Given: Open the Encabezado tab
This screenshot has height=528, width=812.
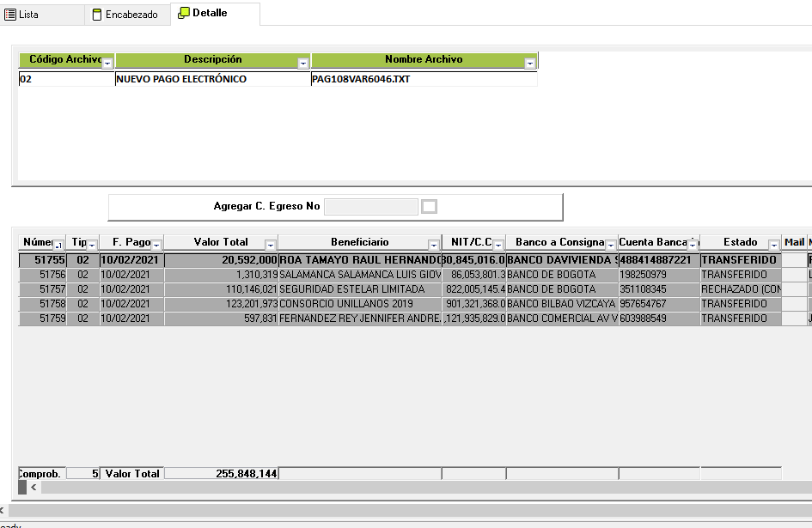Looking at the screenshot, I should 125,15.
